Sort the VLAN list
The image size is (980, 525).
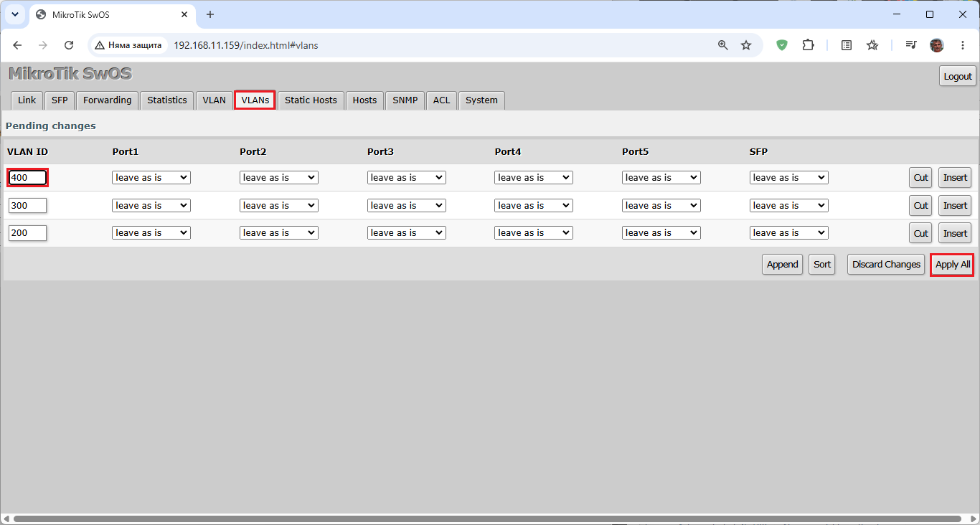pos(822,265)
